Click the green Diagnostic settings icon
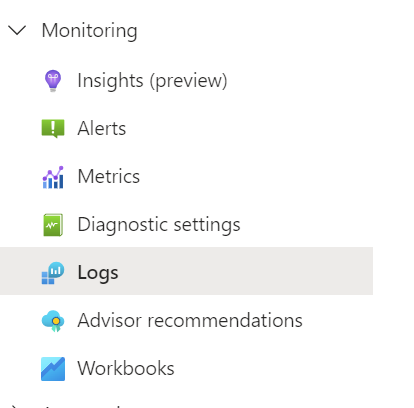The image size is (414, 408). click(53, 225)
